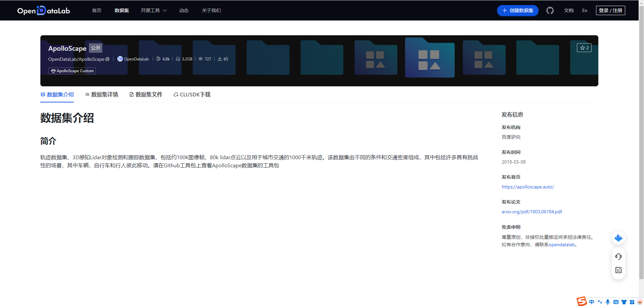
Task: Click the 4.8k files count icon
Action: pos(158,59)
